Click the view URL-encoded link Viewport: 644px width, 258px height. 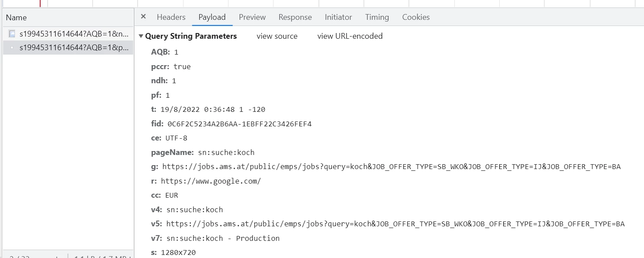click(350, 36)
